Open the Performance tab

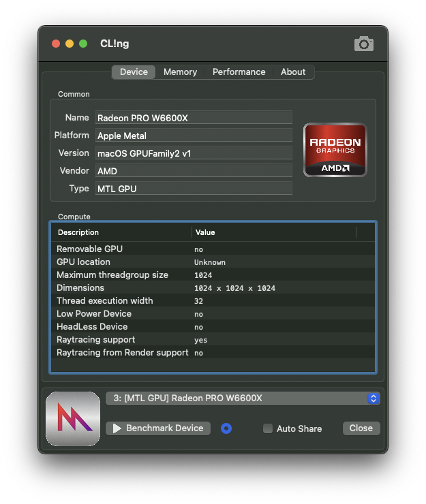click(x=239, y=72)
